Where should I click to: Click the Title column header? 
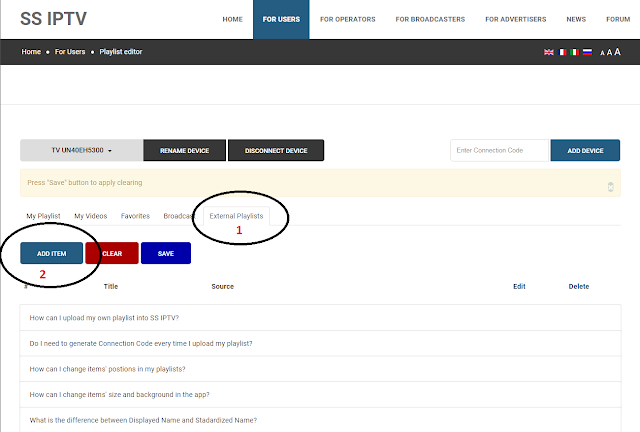point(111,287)
